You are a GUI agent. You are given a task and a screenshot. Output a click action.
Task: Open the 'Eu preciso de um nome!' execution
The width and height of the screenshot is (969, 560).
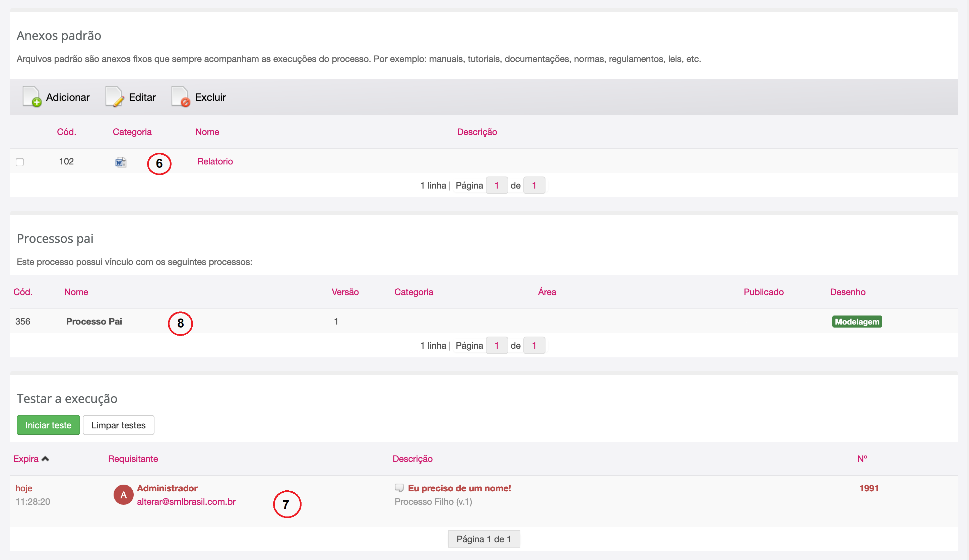point(459,488)
